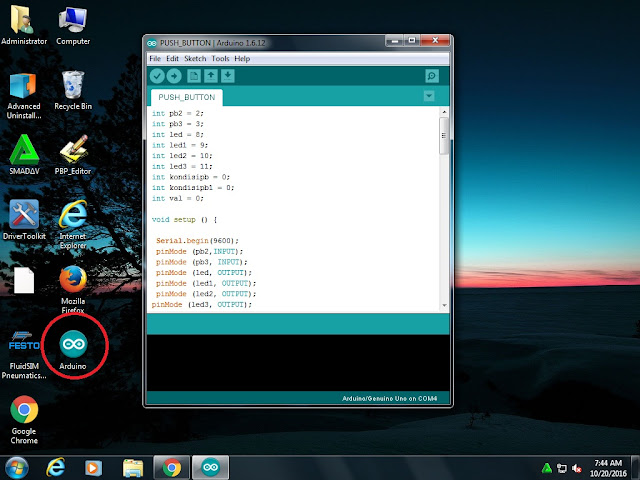Expand the tab options dropdown arrow
This screenshot has width=640, height=480.
pyautogui.click(x=429, y=96)
